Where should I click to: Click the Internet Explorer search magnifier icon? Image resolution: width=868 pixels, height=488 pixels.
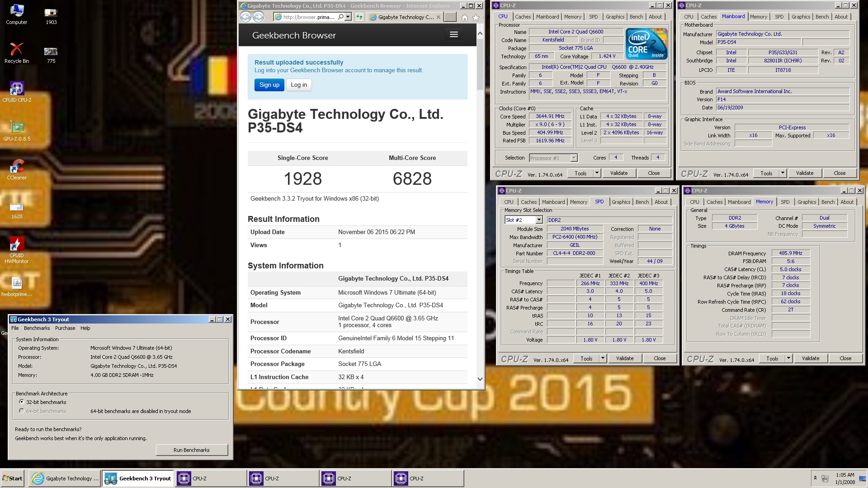pos(341,17)
